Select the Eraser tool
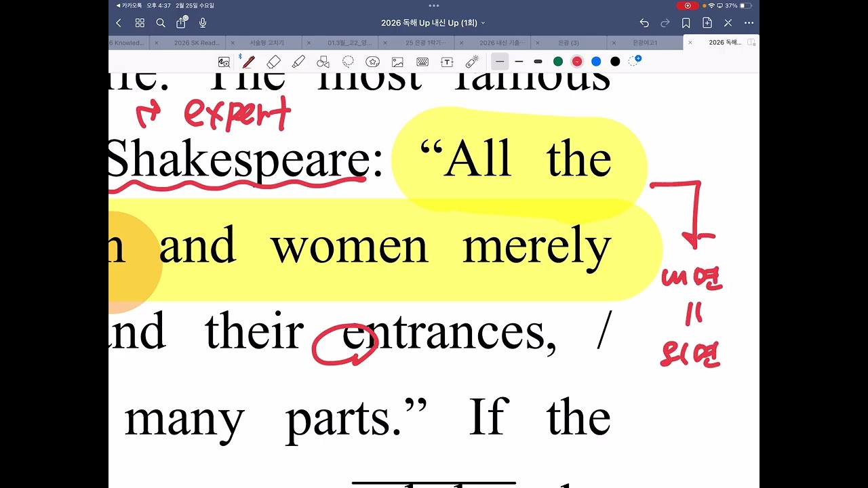 [274, 62]
